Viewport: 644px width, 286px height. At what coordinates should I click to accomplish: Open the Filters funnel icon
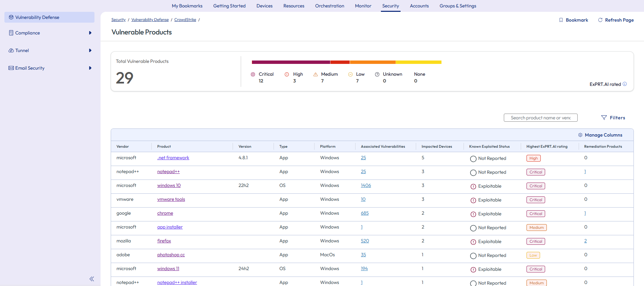(604, 118)
